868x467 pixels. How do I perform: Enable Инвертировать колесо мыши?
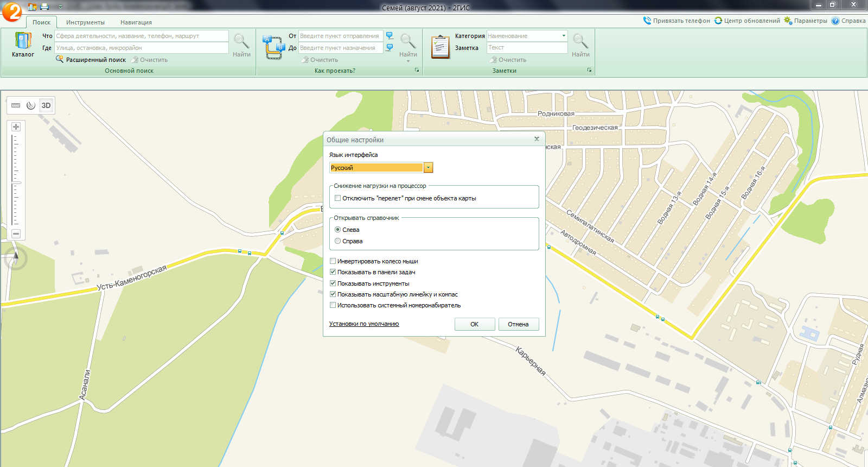coord(333,261)
